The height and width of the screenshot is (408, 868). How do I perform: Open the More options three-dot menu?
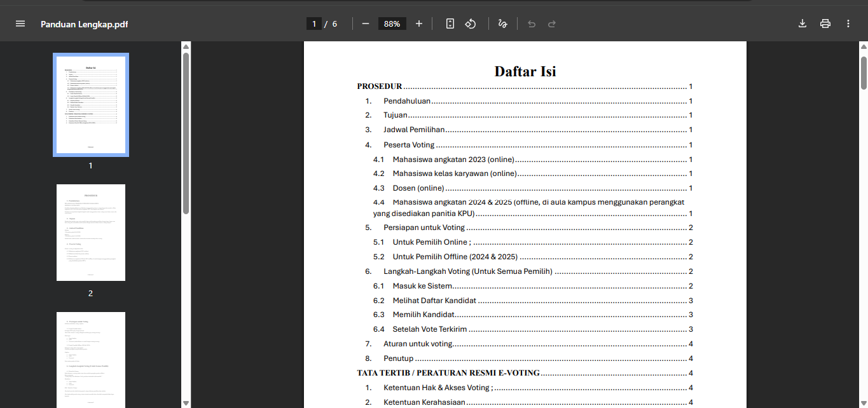point(848,23)
